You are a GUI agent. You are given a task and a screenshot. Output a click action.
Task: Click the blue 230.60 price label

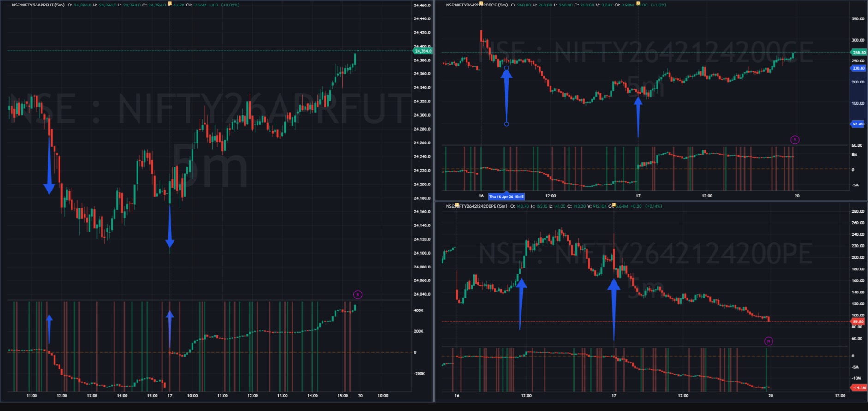858,68
